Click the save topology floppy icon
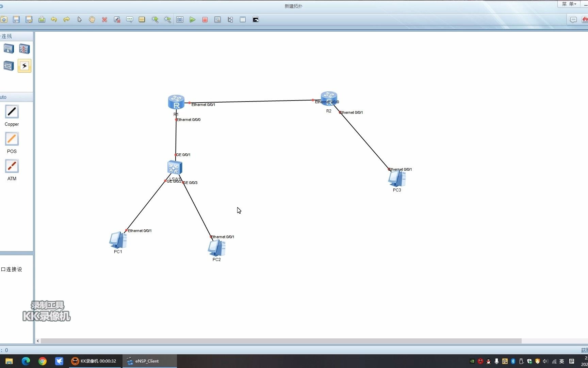Image resolution: width=588 pixels, height=368 pixels. (x=16, y=20)
